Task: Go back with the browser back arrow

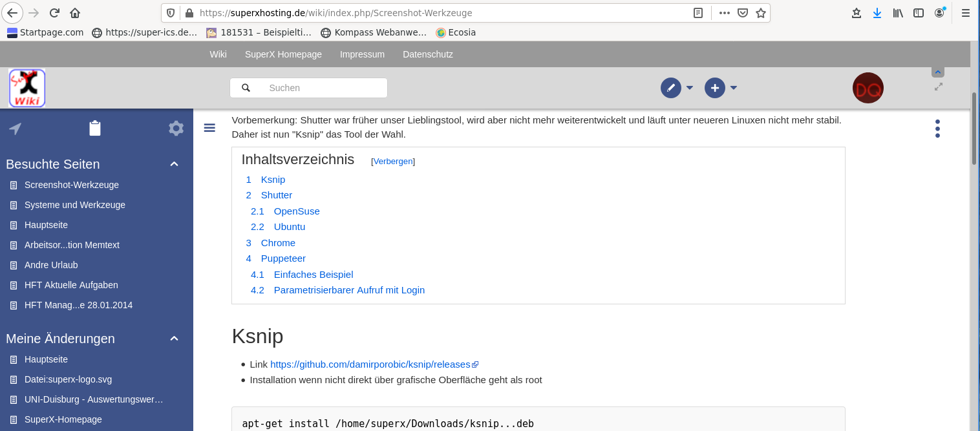Action: [13, 13]
